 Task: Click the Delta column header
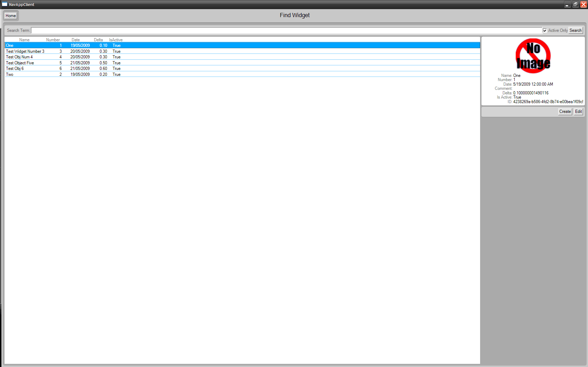98,40
